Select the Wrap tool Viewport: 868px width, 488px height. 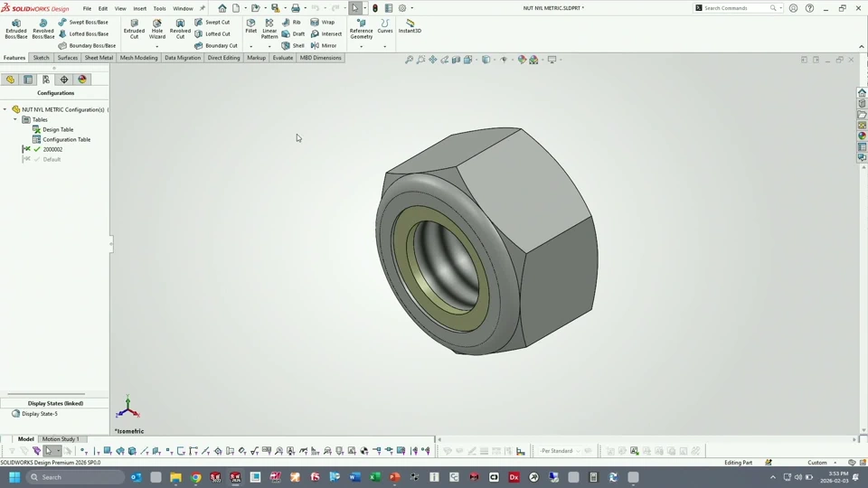click(x=323, y=22)
